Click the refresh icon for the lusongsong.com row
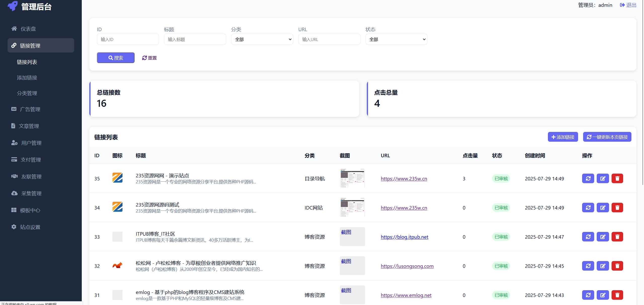Image resolution: width=644 pixels, height=305 pixels. click(588, 266)
